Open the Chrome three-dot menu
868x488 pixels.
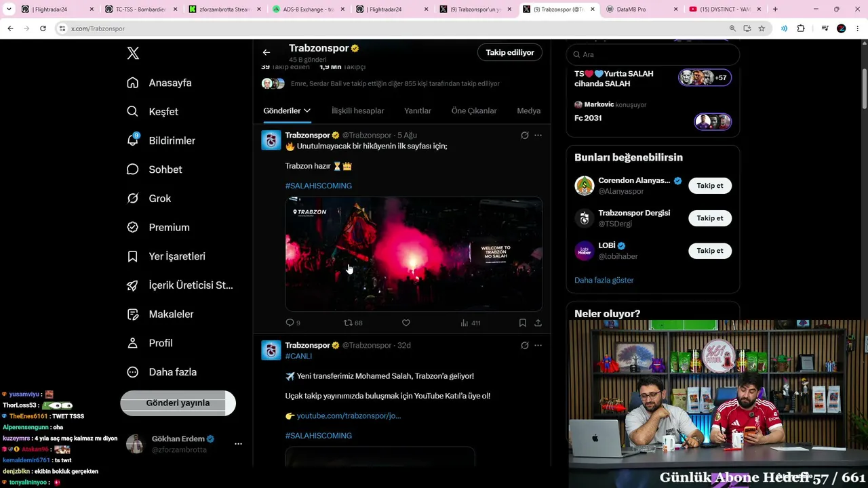tap(857, 28)
